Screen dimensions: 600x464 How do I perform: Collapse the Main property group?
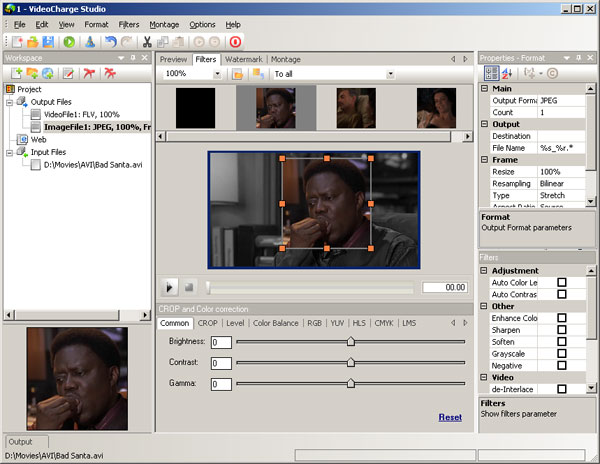coord(484,88)
